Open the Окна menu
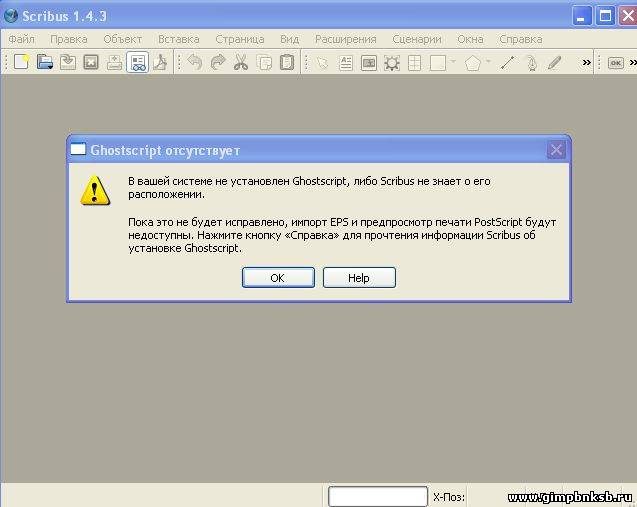Screen dimensions: 637x507 [470, 39]
